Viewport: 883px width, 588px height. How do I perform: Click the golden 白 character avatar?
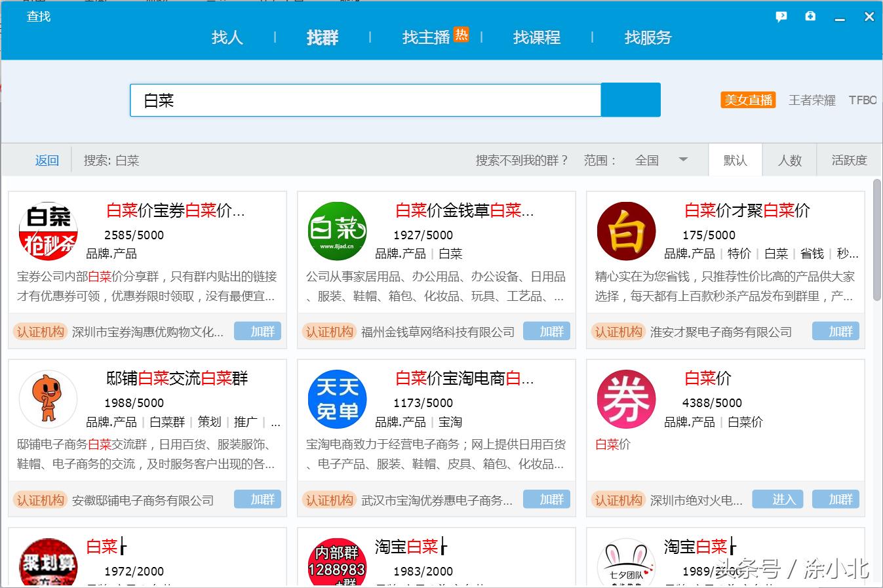tap(626, 230)
